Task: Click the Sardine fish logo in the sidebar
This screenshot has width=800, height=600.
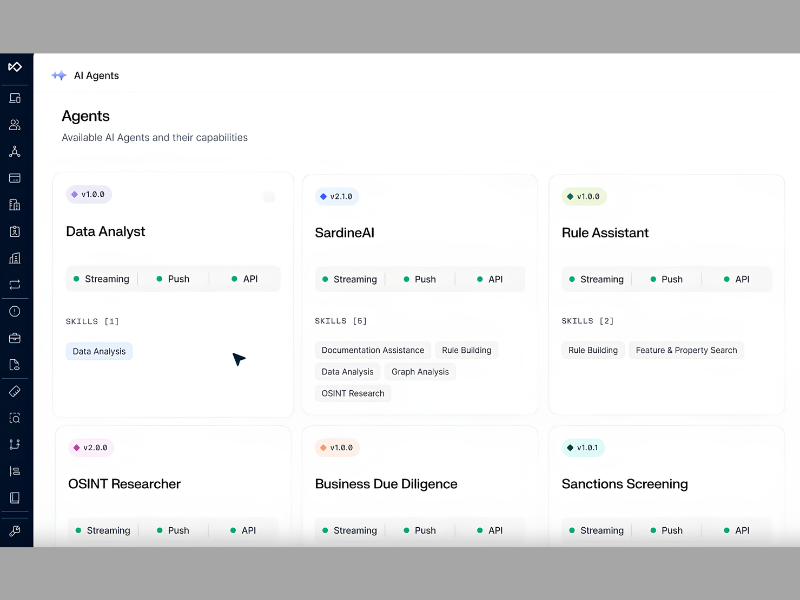Action: pyautogui.click(x=15, y=67)
